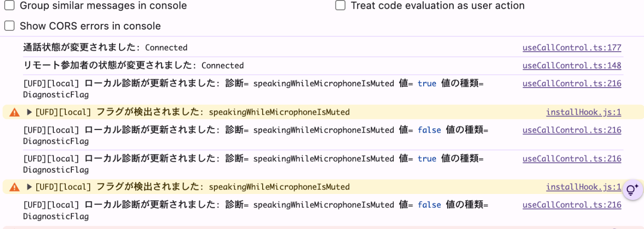Click the first blue true value
Screen dimensions: 644x229
pos(427,84)
